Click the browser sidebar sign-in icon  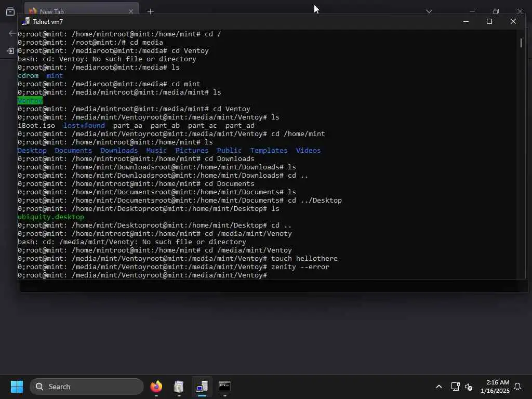pos(10,51)
